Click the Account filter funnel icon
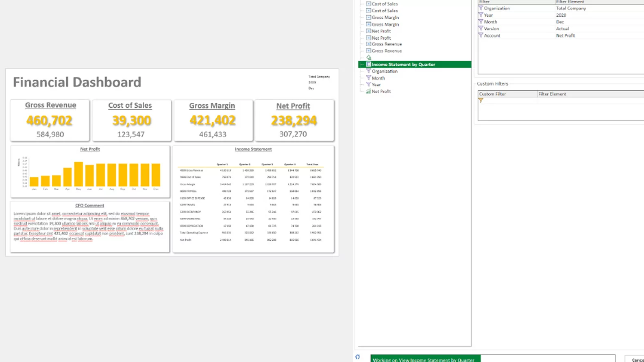The width and height of the screenshot is (644, 362). [481, 35]
